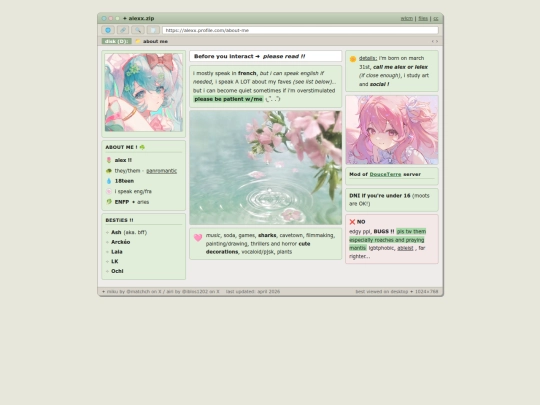540x405 pixels.
Task: Select the about me folder label
Action: (155, 41)
